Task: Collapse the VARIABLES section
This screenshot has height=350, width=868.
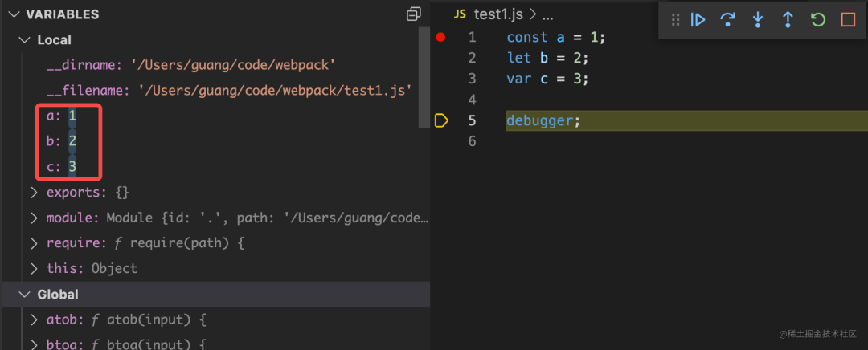Action: [x=14, y=14]
